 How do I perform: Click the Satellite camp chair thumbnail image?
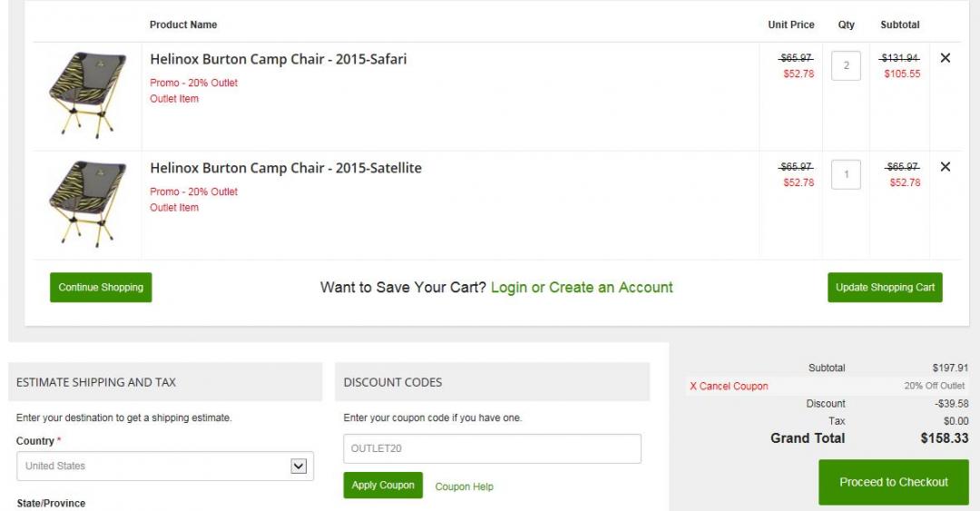(x=87, y=203)
